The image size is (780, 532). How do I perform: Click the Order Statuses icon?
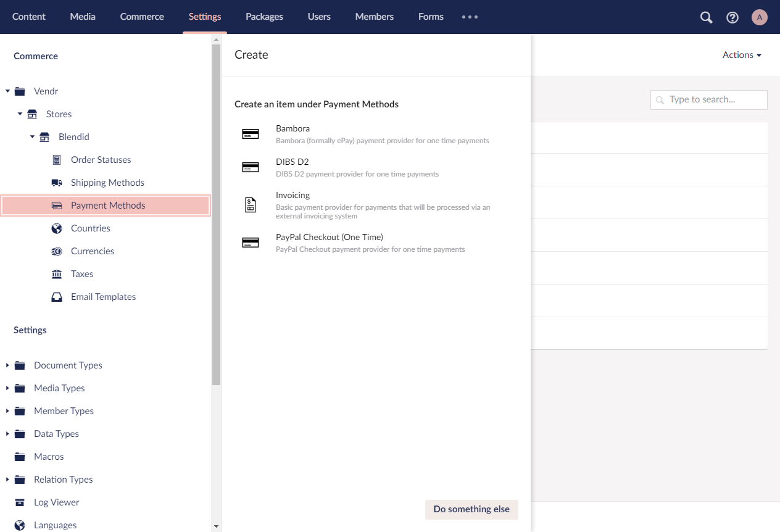coord(57,160)
